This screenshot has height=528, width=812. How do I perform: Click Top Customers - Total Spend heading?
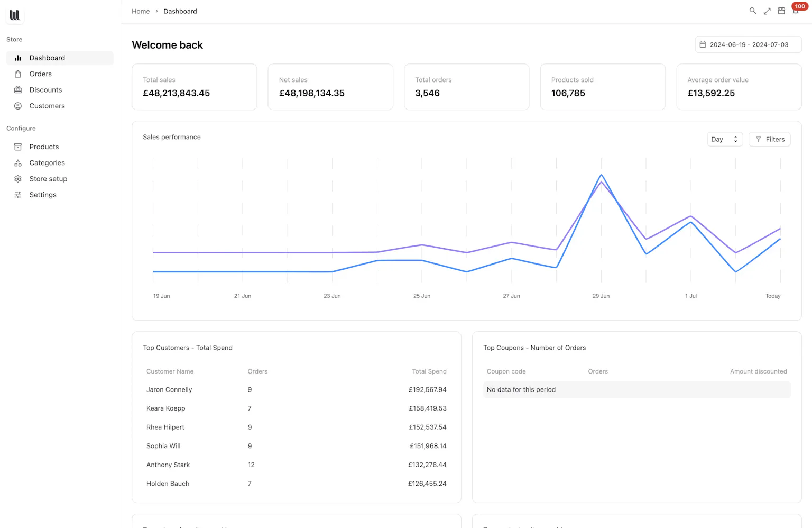tap(188, 348)
